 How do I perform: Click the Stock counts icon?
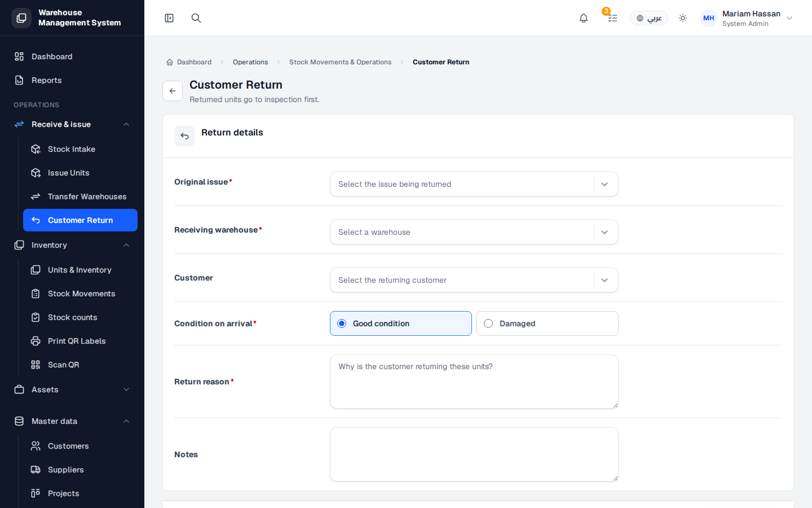pyautogui.click(x=36, y=317)
